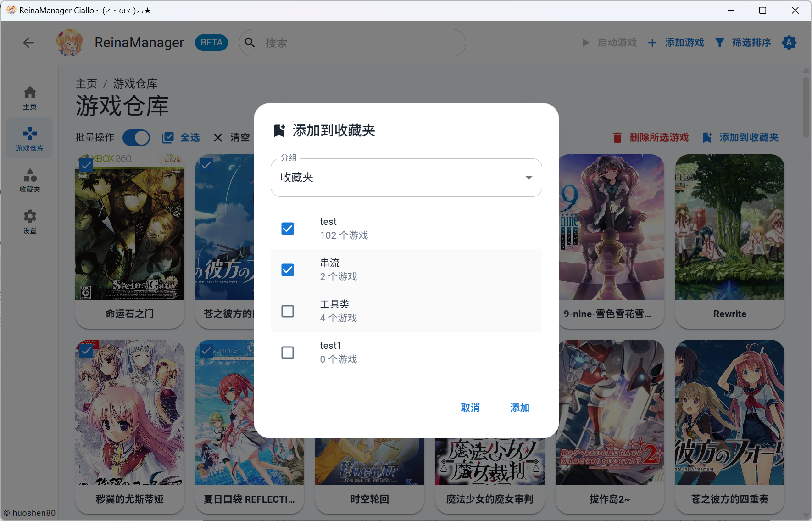Click 主页 breadcrumb link
The image size is (812, 521).
[86, 84]
